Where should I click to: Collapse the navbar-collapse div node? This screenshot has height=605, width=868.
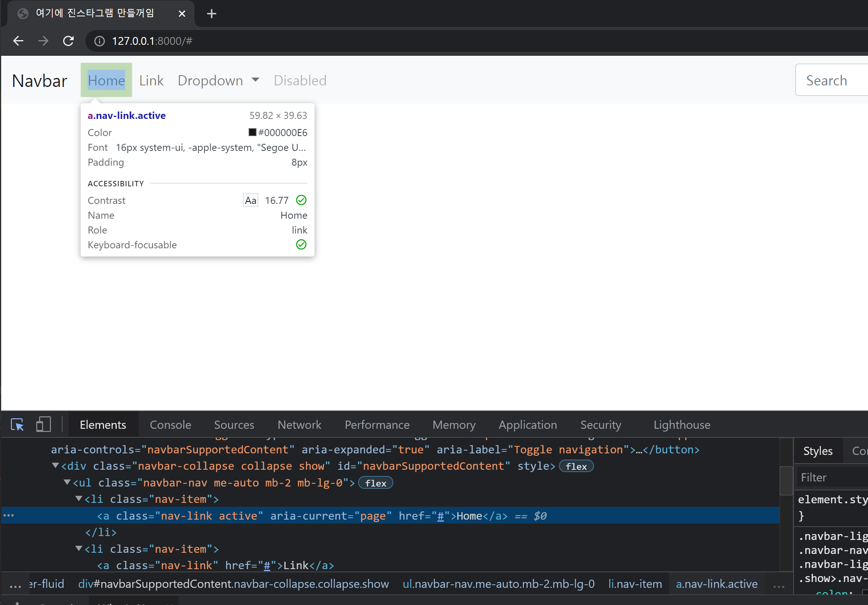pos(55,465)
